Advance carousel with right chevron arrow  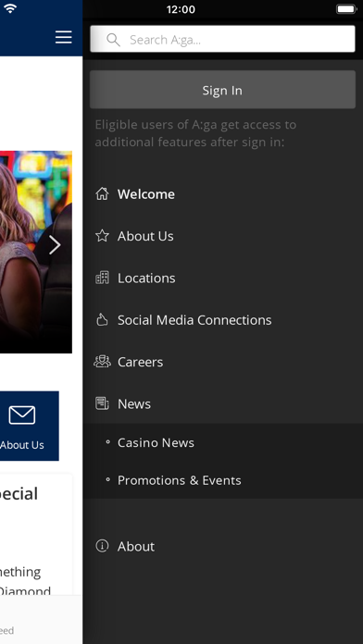click(x=55, y=245)
